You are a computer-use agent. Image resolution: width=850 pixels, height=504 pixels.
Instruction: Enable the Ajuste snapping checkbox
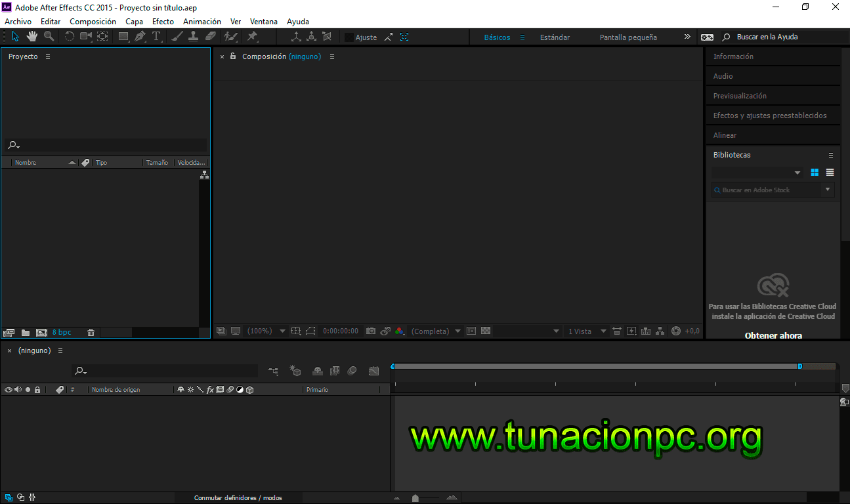[349, 37]
